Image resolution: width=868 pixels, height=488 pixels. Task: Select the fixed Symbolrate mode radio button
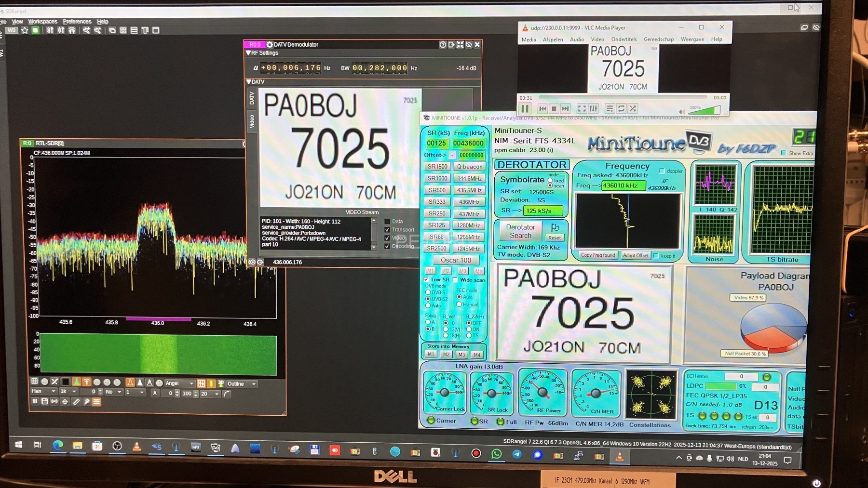tap(550, 181)
